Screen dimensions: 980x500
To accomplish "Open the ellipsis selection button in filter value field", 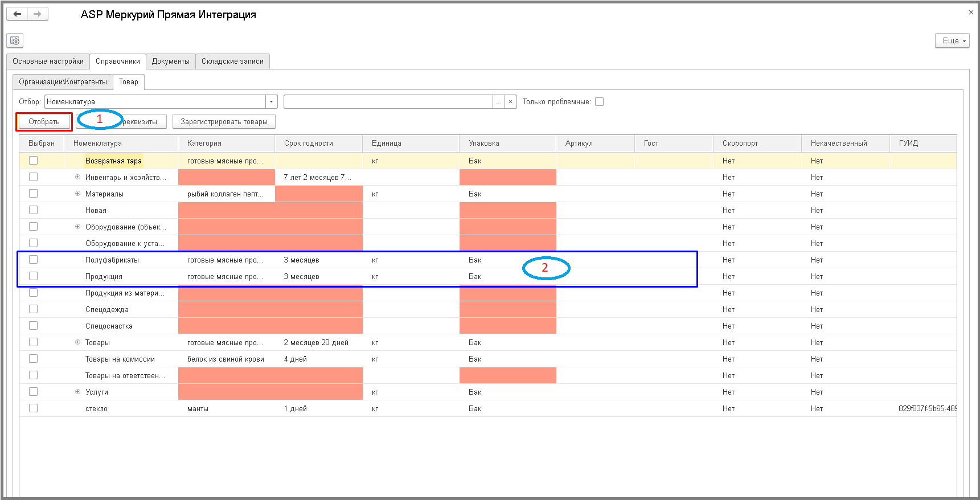I will click(498, 101).
